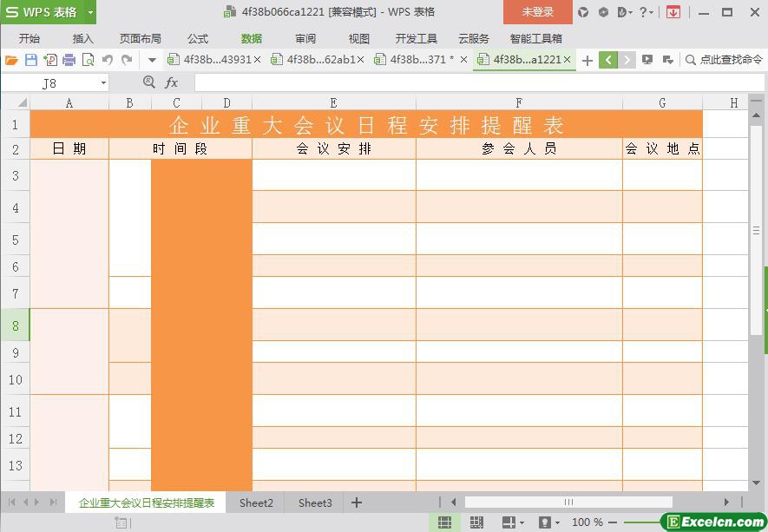Open the Name Box dropdown arrow

(103, 83)
